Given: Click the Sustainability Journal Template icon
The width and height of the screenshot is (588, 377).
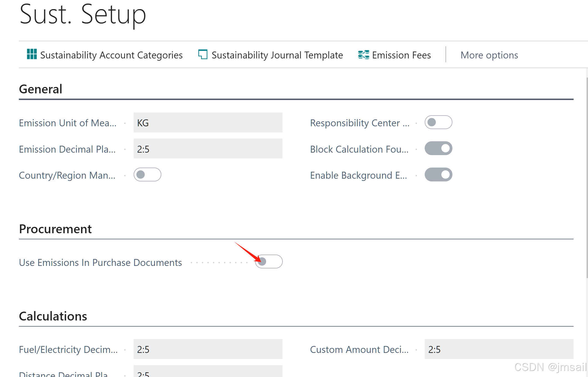Looking at the screenshot, I should tap(203, 54).
